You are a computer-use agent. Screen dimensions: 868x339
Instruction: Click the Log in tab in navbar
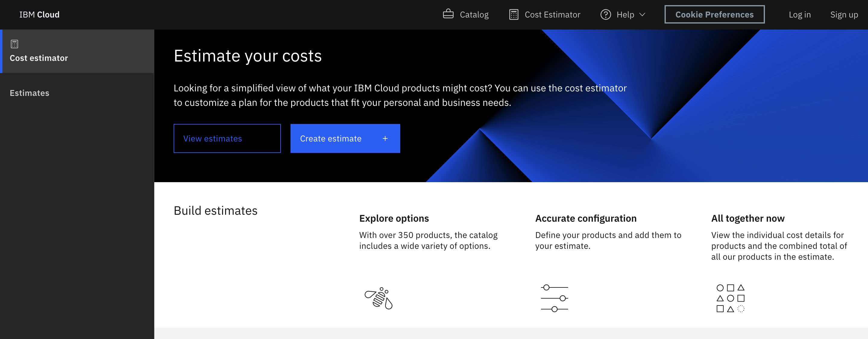[800, 14]
